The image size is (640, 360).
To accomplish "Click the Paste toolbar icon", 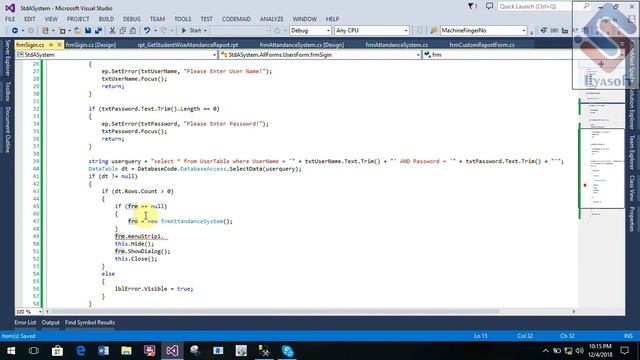I will [x=133, y=31].
